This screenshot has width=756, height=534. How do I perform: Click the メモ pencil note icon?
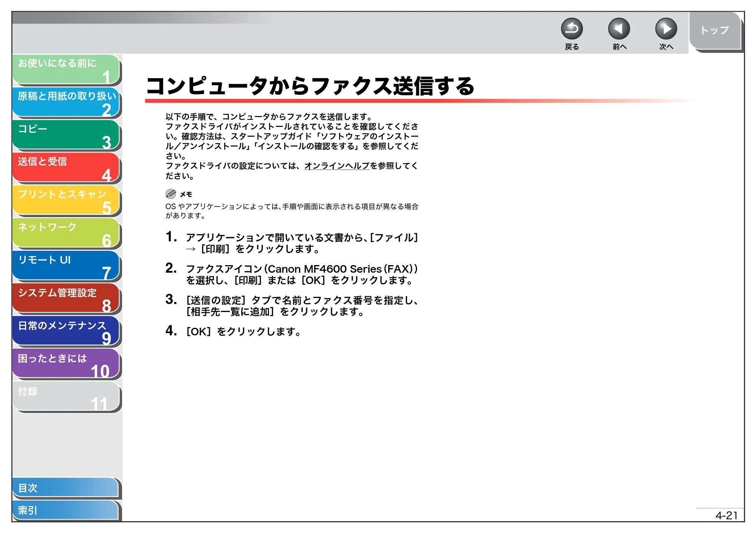(171, 194)
